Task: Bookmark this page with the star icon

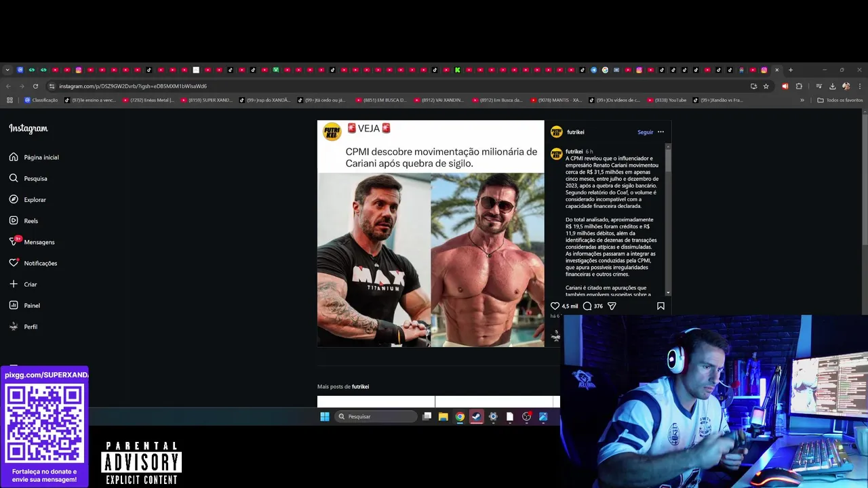Action: coord(766,86)
